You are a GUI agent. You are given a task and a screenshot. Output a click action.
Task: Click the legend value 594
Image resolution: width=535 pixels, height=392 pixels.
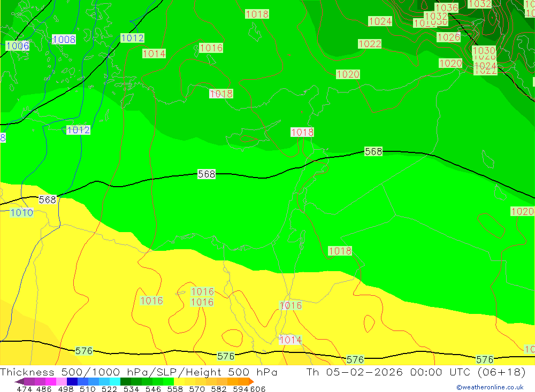tap(241, 389)
